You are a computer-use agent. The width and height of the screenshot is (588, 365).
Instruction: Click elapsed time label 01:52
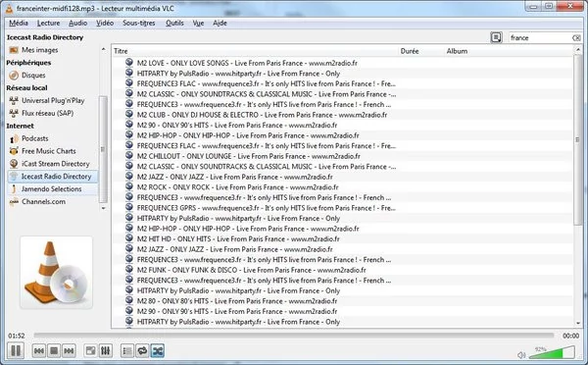(17, 336)
